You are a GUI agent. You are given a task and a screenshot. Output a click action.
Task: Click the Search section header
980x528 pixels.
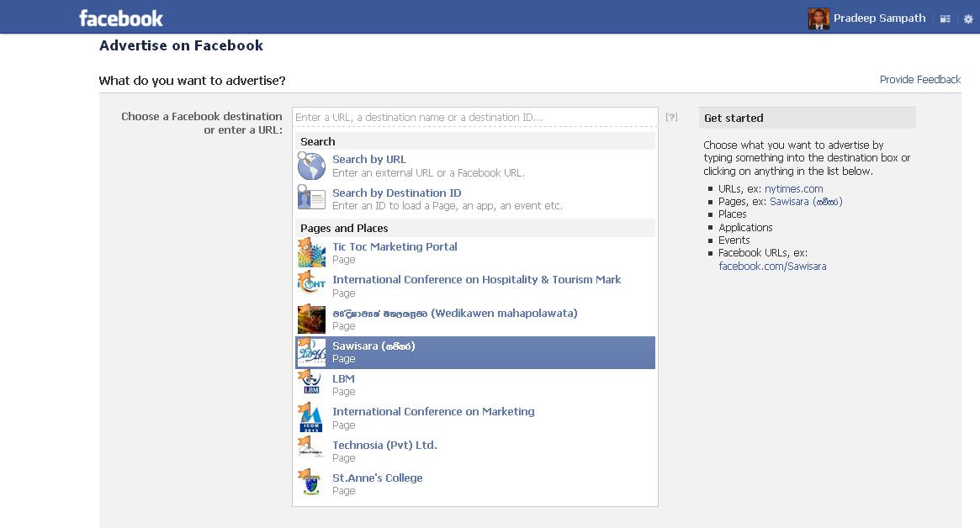(x=475, y=141)
